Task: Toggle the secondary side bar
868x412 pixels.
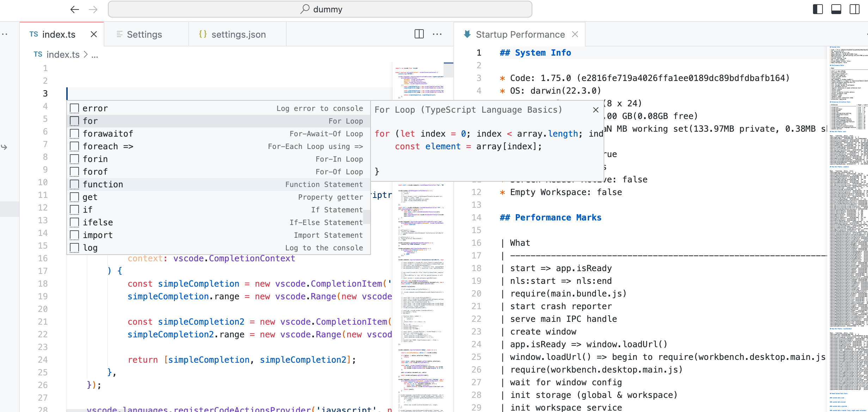Action: (855, 9)
